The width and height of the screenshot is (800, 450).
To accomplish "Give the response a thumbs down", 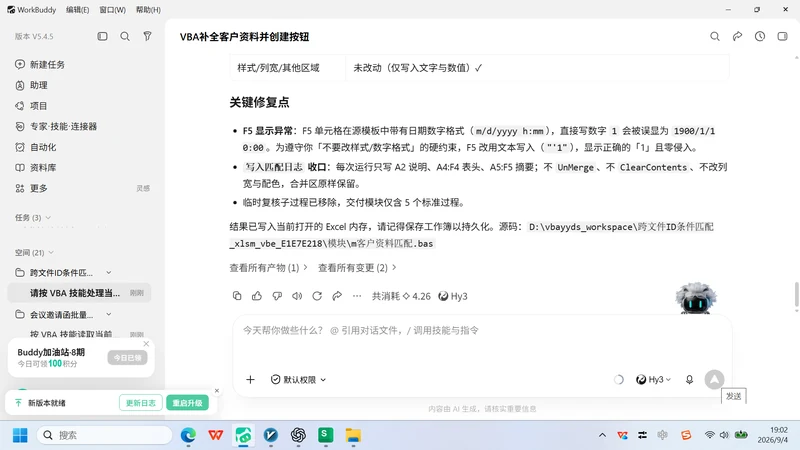I will coord(277,296).
